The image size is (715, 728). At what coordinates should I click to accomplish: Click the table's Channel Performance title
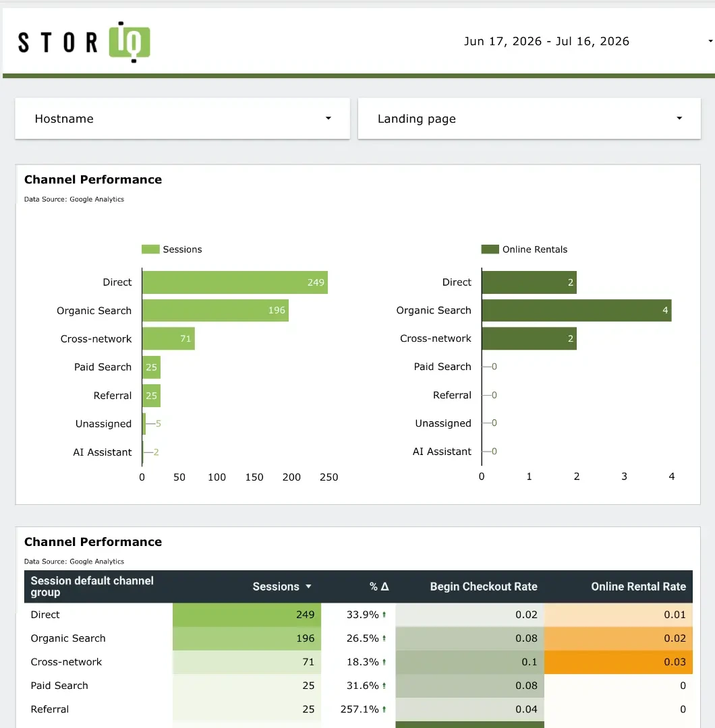coord(93,542)
